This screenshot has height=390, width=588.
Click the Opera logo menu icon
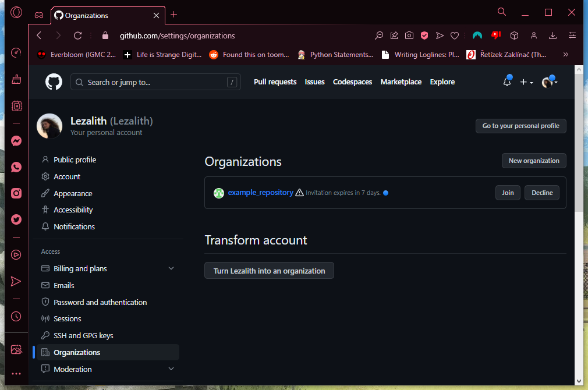click(x=16, y=12)
